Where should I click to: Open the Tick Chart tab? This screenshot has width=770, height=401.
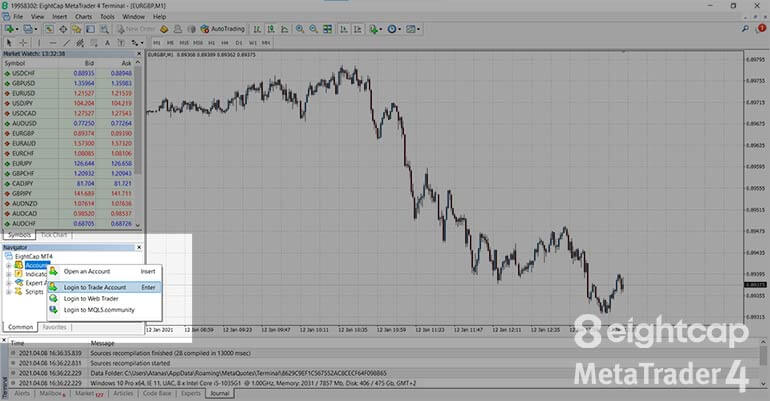pyautogui.click(x=54, y=235)
